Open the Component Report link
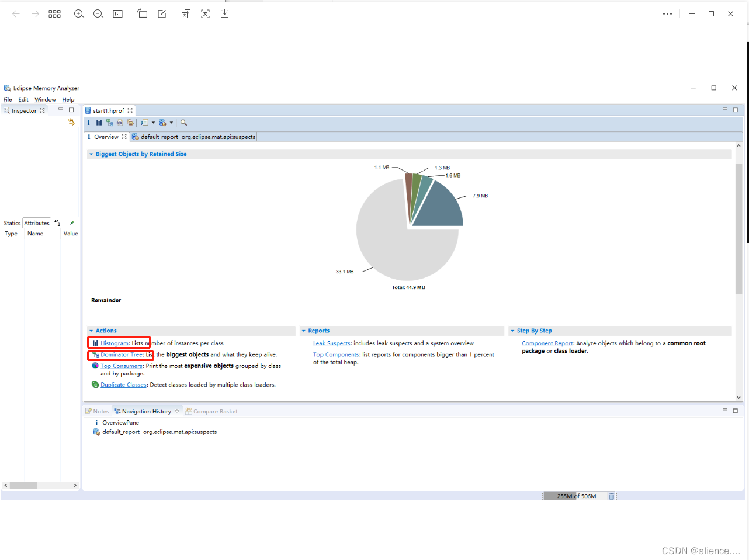The width and height of the screenshot is (749, 560). pos(547,343)
